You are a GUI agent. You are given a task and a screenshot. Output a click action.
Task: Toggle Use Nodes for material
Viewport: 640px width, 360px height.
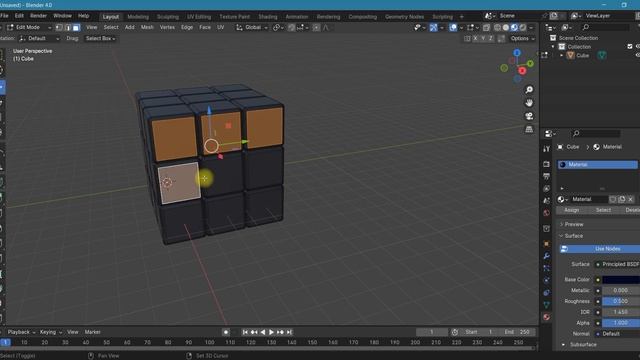tap(600, 249)
